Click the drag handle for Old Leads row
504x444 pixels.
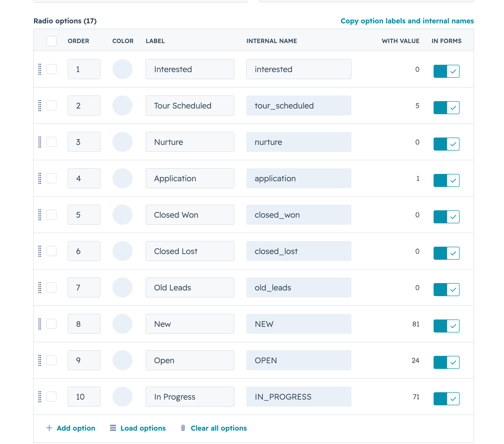click(x=40, y=287)
